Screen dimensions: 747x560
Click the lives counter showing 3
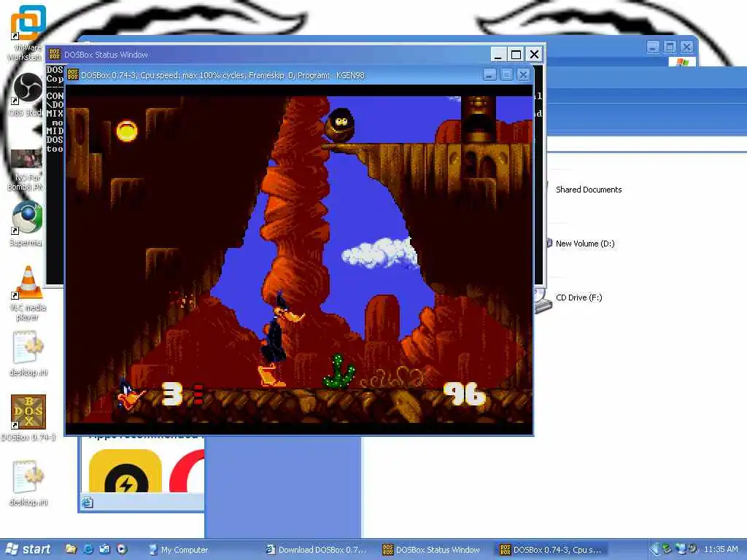(x=172, y=394)
